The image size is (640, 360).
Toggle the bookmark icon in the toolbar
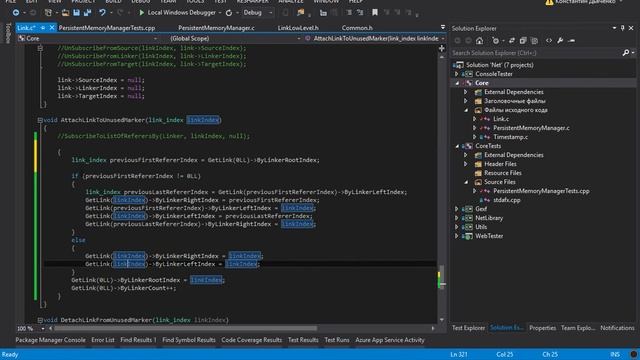click(375, 13)
